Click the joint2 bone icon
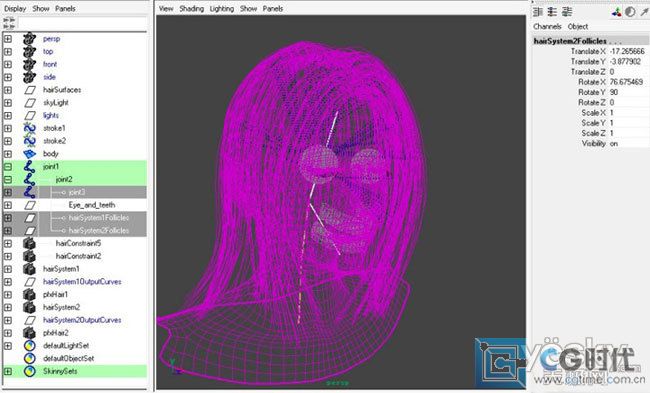The image size is (650, 393). pos(29,180)
